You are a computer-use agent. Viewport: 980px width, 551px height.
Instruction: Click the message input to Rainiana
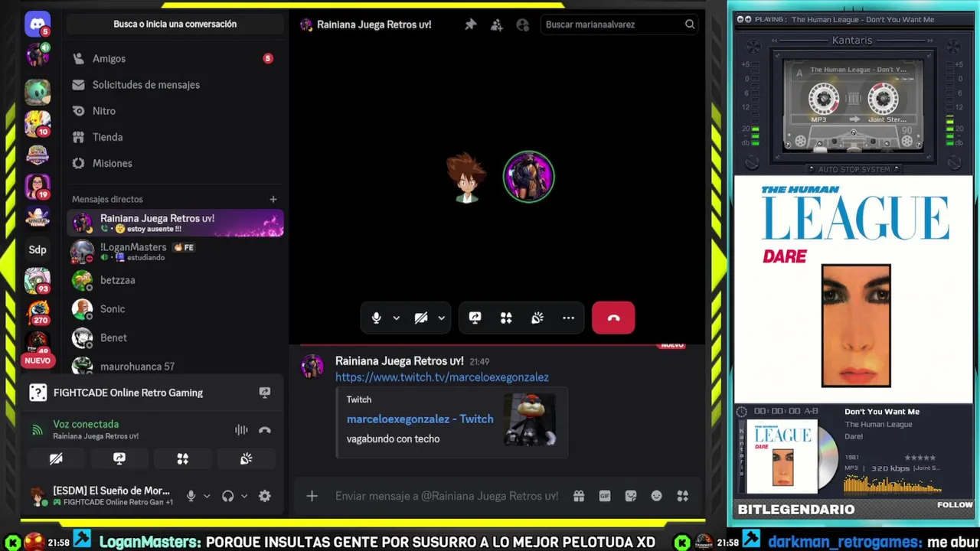coord(446,496)
